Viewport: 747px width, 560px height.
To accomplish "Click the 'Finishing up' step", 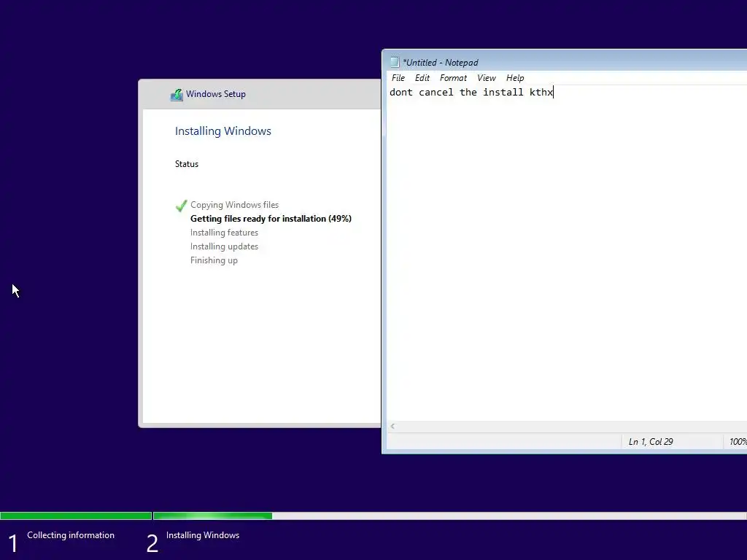I will (214, 260).
